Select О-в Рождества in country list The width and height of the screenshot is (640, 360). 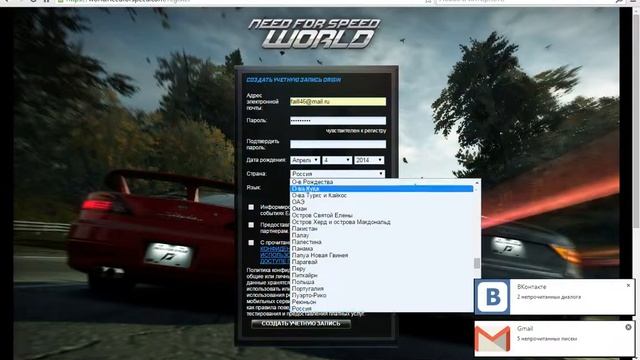coord(382,182)
